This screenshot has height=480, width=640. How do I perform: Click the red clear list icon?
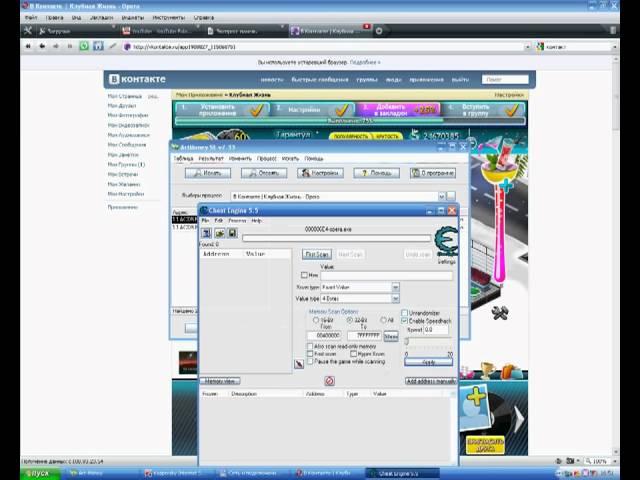[329, 381]
